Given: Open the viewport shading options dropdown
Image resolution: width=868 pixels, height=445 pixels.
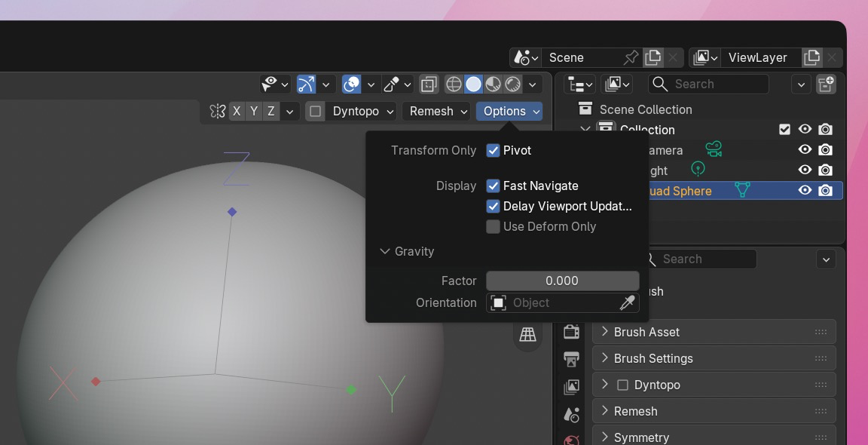Looking at the screenshot, I should tap(532, 84).
